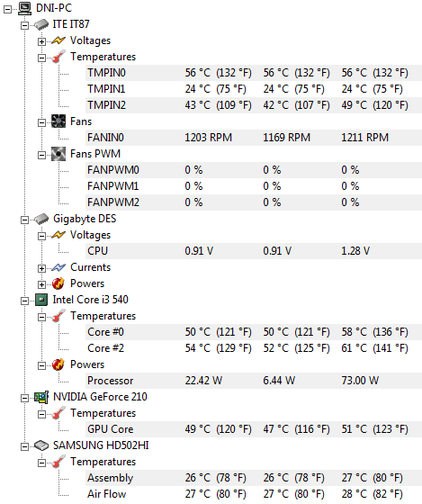
Task: Collapse the Fans node under ITE IT87
Action: (41, 122)
